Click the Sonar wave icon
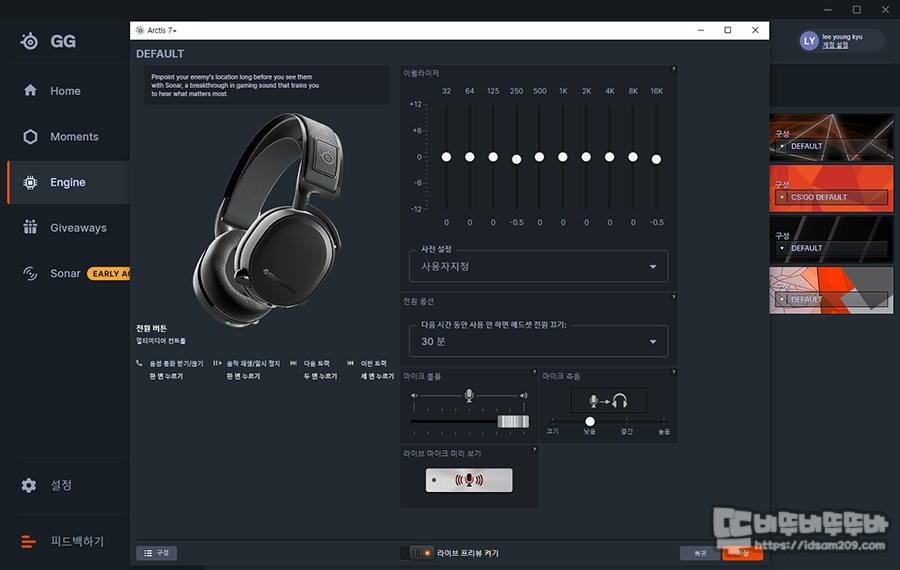The image size is (900, 570). click(x=30, y=273)
